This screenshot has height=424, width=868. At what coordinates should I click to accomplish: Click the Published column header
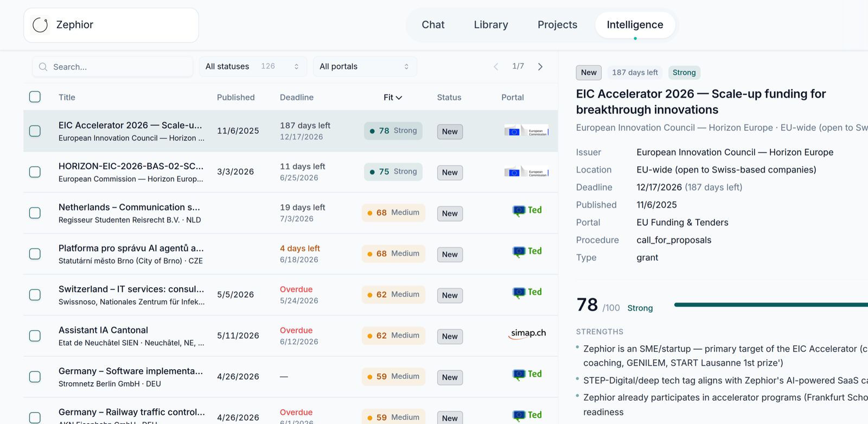coord(236,97)
